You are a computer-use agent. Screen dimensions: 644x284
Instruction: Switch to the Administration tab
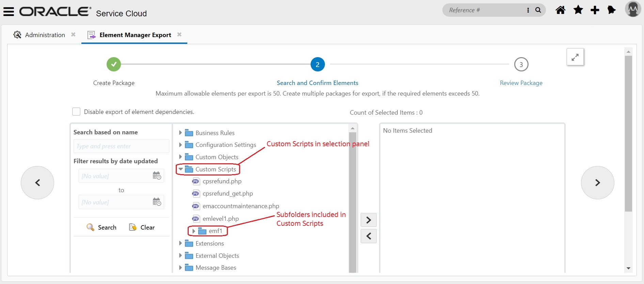[45, 35]
